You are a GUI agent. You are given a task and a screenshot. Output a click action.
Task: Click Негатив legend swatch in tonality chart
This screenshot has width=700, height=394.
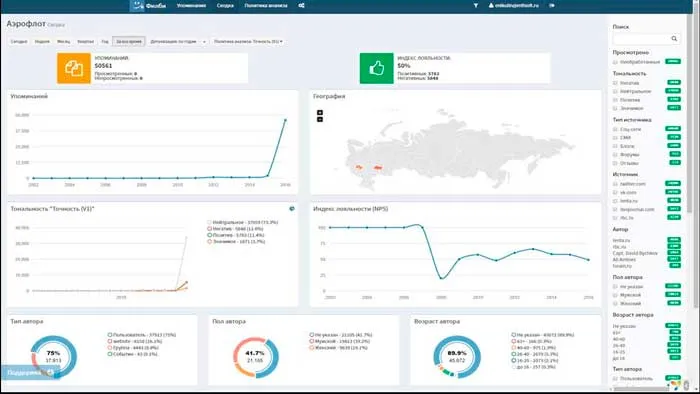click(x=209, y=228)
